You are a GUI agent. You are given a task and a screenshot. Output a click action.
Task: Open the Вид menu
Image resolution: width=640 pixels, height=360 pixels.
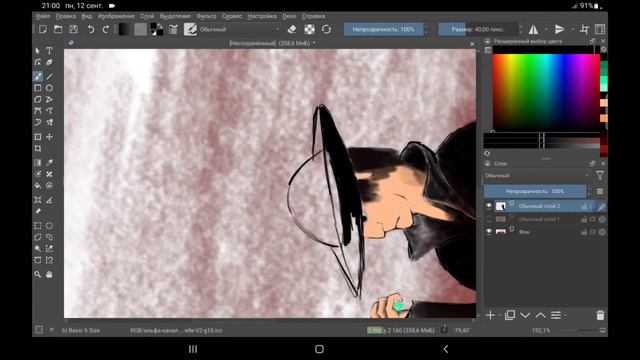coord(87,16)
